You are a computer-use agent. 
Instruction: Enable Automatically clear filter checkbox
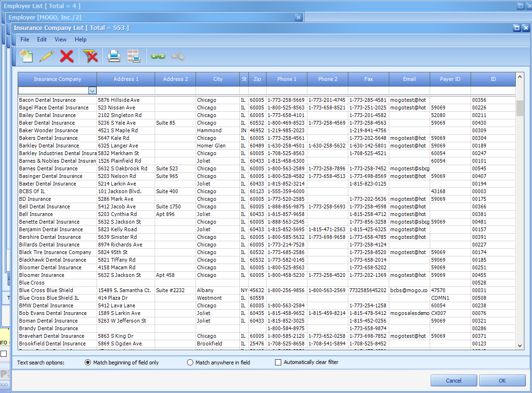278,363
